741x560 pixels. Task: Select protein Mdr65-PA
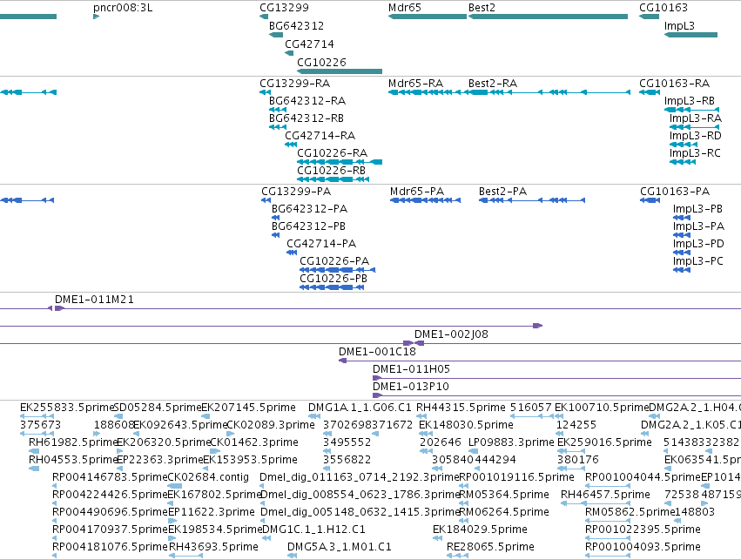(425, 200)
